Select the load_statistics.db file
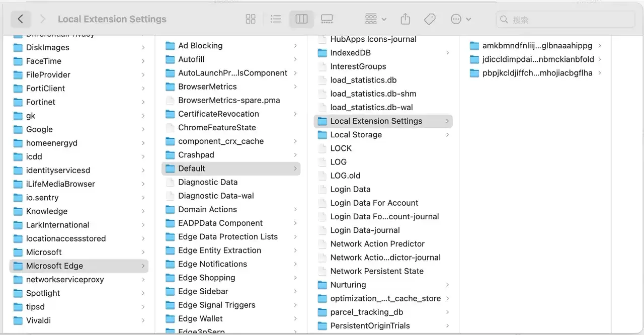This screenshot has width=644, height=335. click(383, 80)
